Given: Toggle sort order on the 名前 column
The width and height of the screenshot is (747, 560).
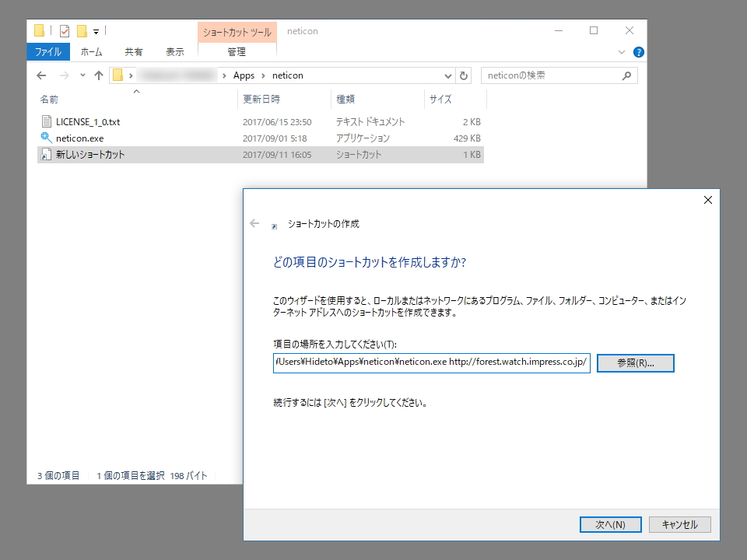Looking at the screenshot, I should coord(48,99).
